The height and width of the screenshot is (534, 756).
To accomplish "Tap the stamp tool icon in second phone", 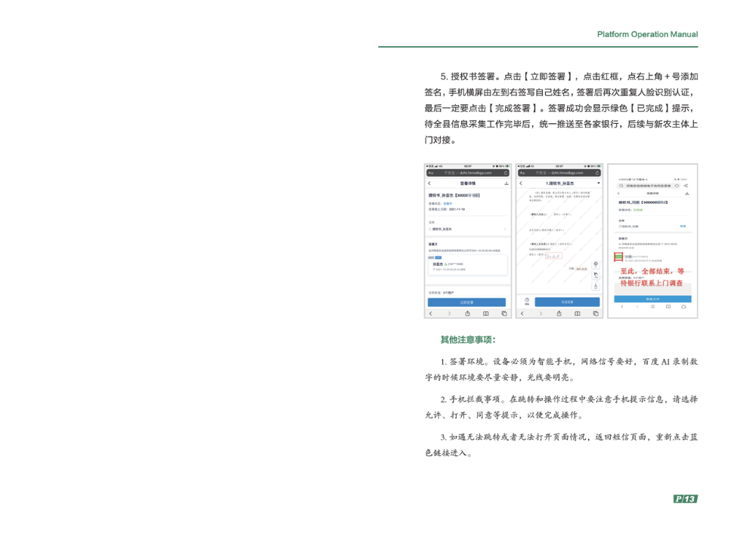I will (x=596, y=286).
